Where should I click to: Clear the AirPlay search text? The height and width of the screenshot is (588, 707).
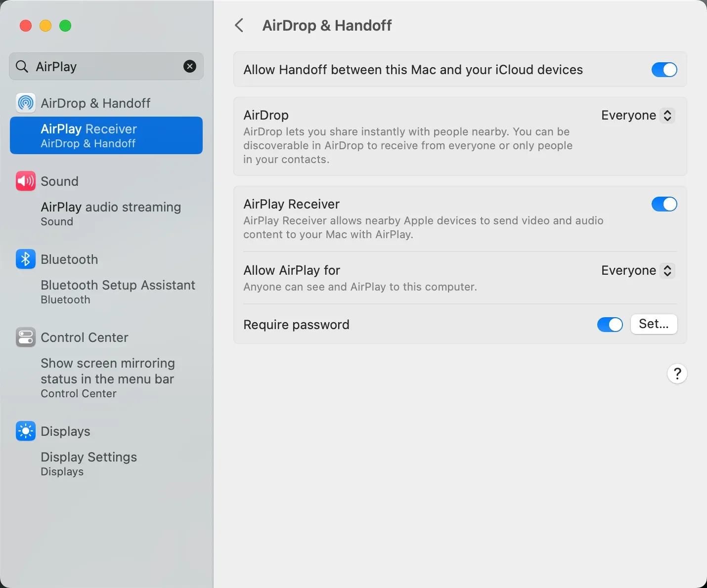[190, 66]
